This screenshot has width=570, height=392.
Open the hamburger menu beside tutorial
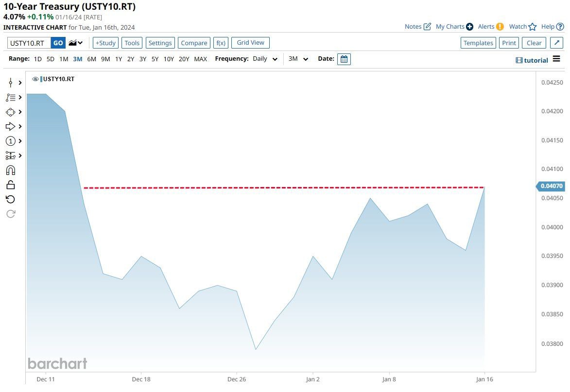(556, 59)
